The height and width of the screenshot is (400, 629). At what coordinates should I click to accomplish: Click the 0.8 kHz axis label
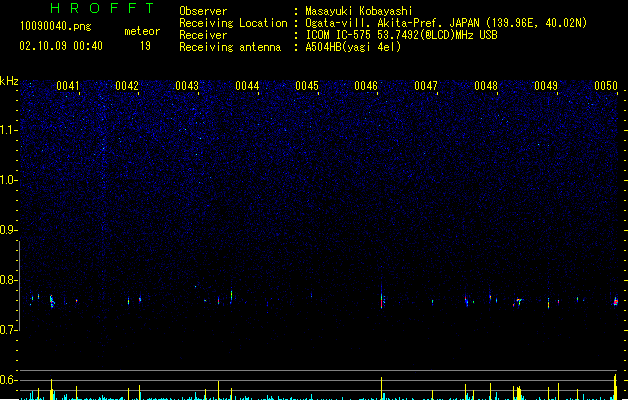(9, 280)
